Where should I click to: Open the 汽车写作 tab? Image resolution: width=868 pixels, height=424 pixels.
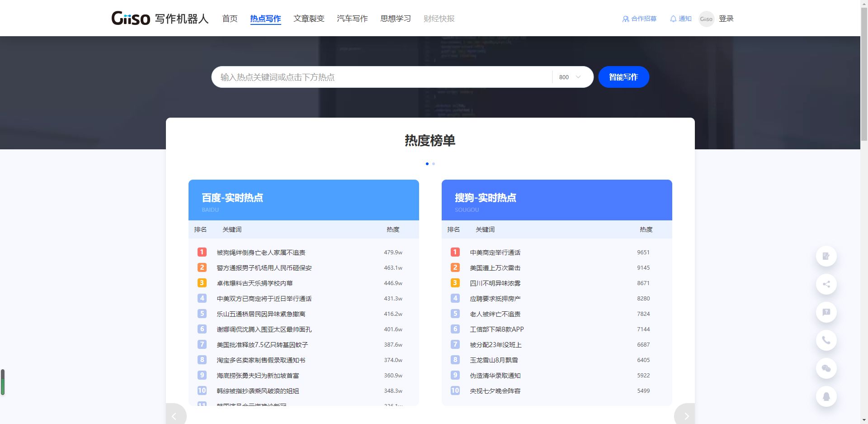point(352,19)
